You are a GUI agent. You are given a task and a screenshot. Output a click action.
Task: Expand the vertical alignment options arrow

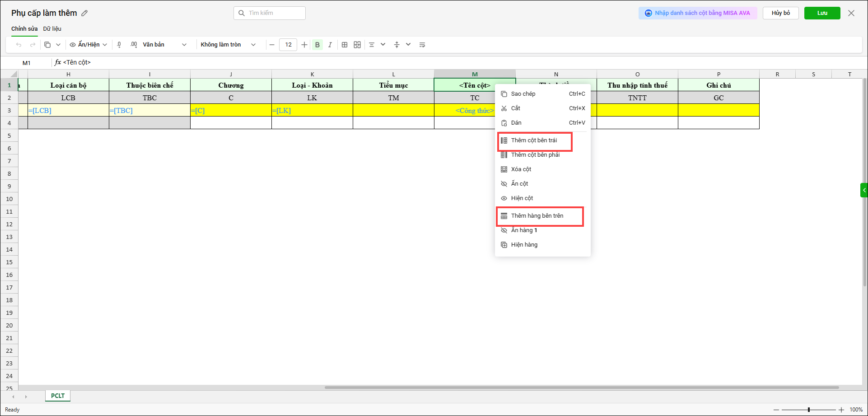click(x=408, y=45)
